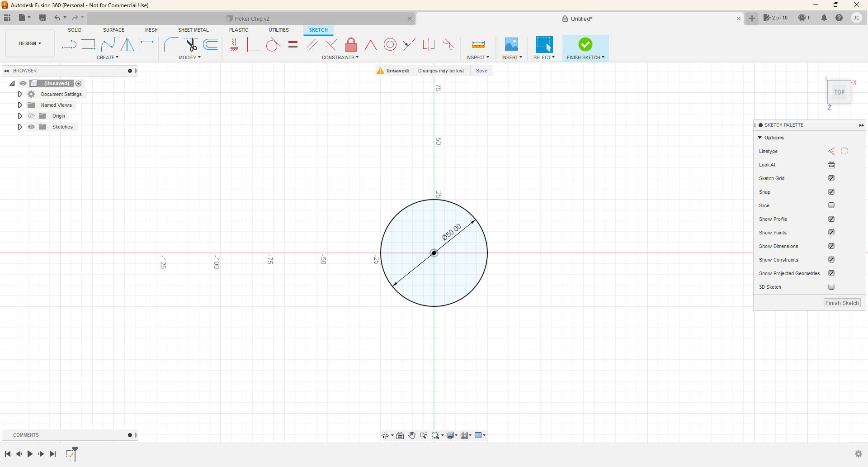This screenshot has width=868, height=467.
Task: Open the Help question mark menu
Action: [x=839, y=18]
